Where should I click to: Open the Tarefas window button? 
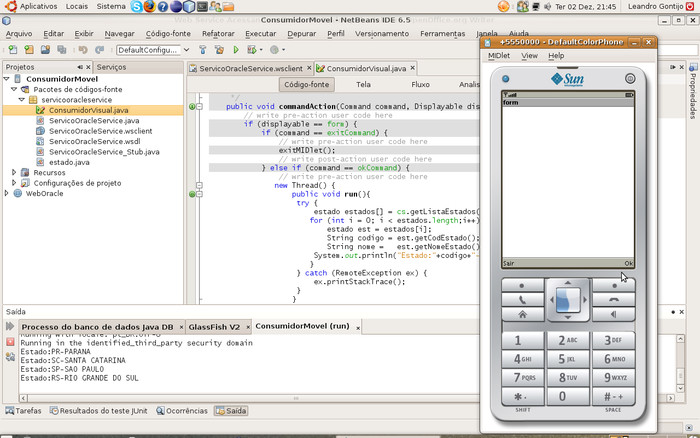click(x=23, y=411)
